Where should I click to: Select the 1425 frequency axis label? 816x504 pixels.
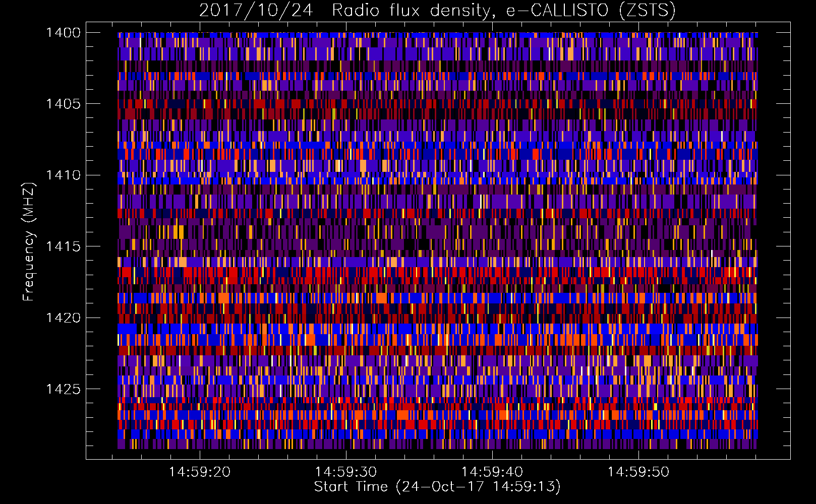63,389
